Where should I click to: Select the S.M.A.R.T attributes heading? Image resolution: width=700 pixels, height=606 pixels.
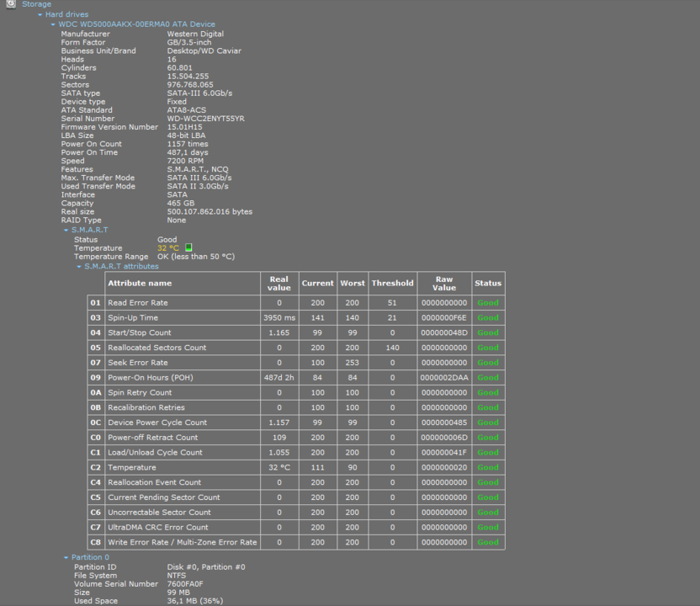[x=121, y=266]
